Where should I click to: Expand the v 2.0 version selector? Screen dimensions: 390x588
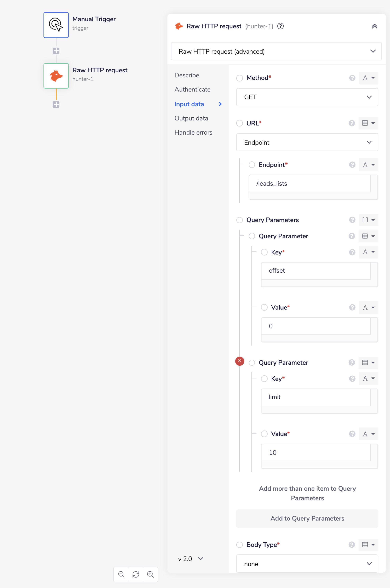pos(191,559)
